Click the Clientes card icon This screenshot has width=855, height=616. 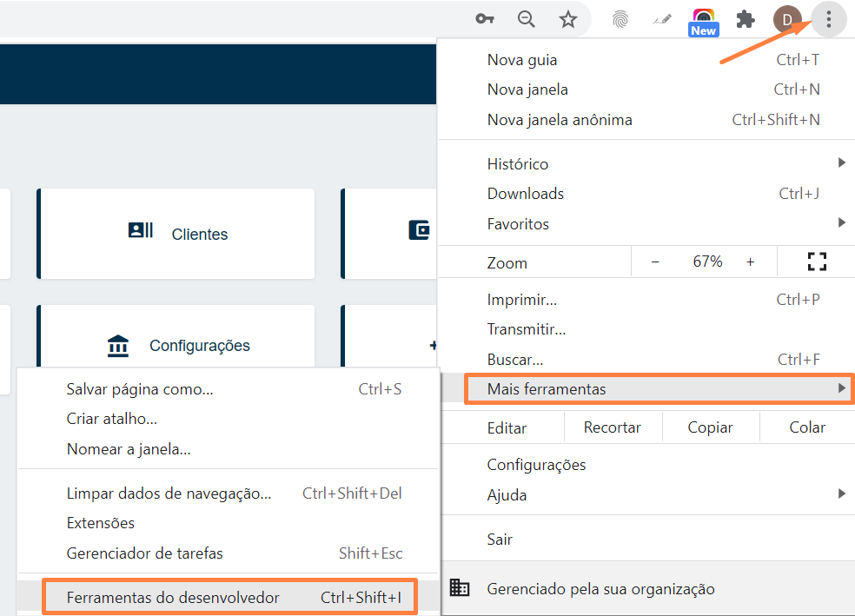click(x=140, y=230)
